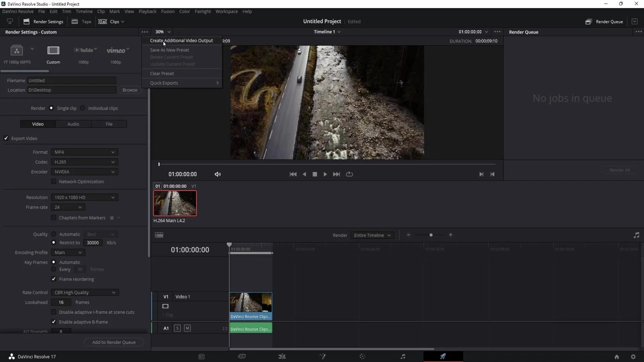Viewport: 644px width, 362px height.
Task: Open Project Manager home icon
Action: tap(617, 357)
